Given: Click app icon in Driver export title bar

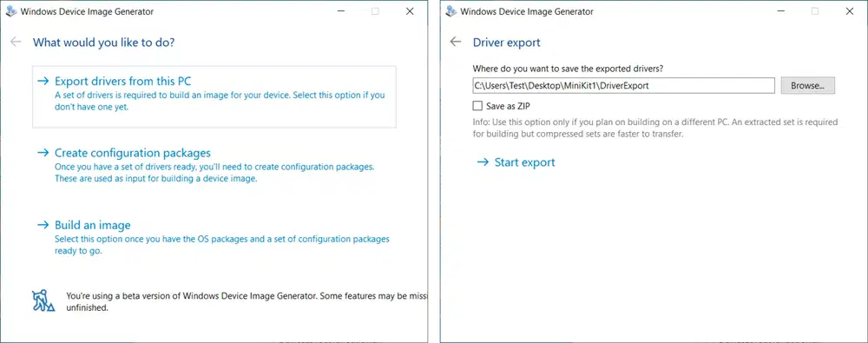Looking at the screenshot, I should (451, 11).
